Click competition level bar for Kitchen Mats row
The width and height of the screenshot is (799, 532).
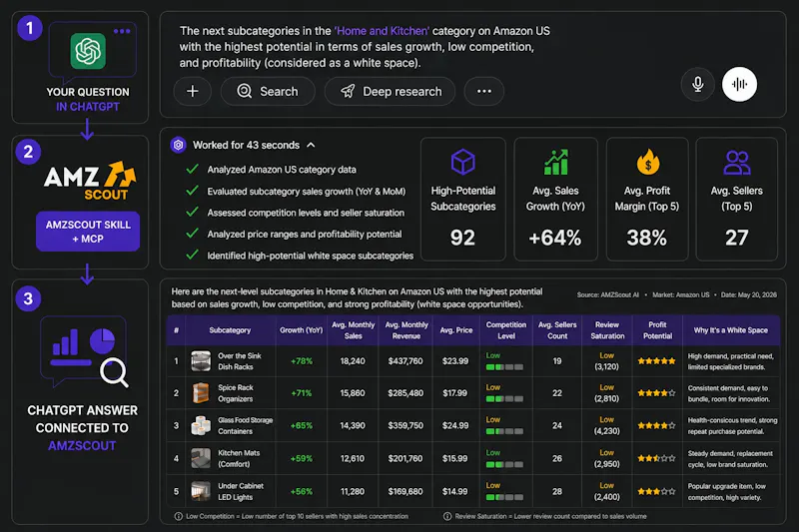click(504, 465)
